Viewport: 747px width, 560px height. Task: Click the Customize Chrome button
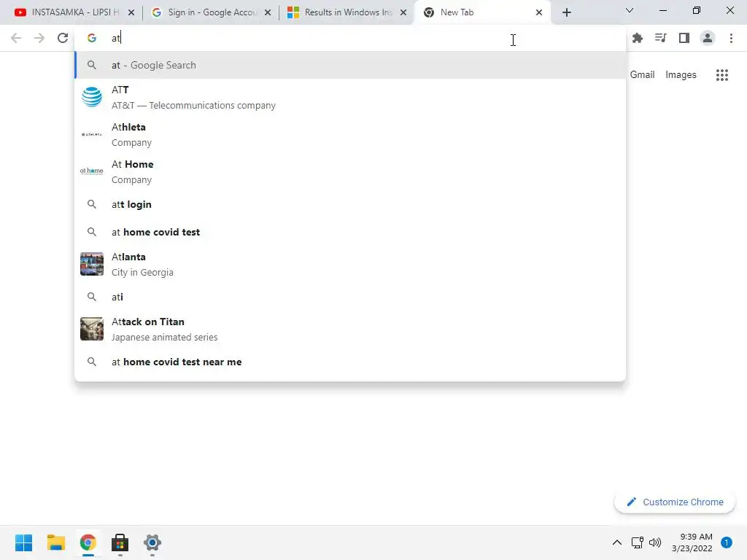[675, 502]
